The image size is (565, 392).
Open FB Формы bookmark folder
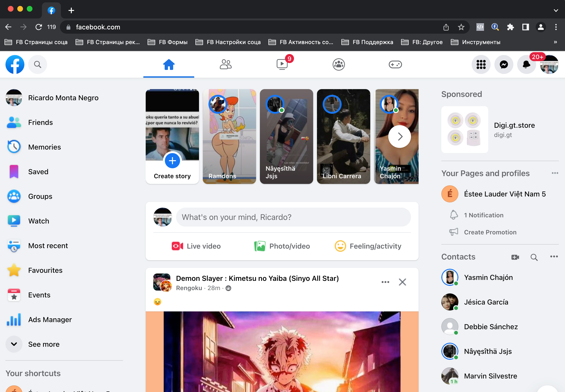168,42
